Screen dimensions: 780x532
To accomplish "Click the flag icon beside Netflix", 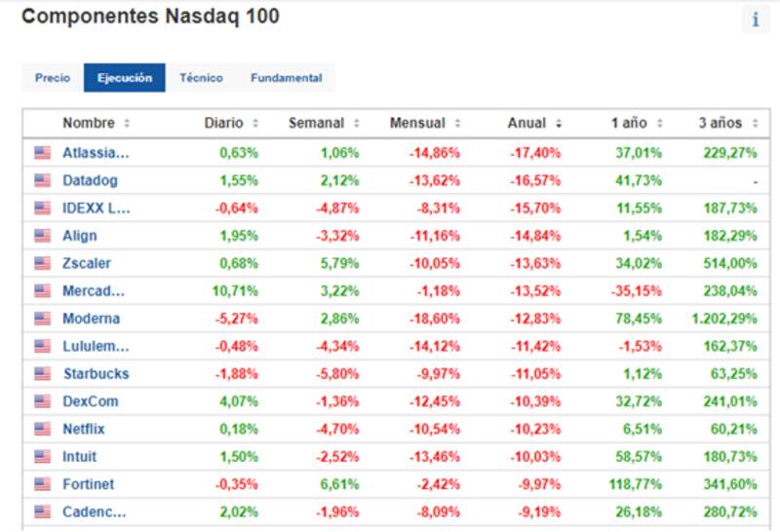I will [x=42, y=429].
